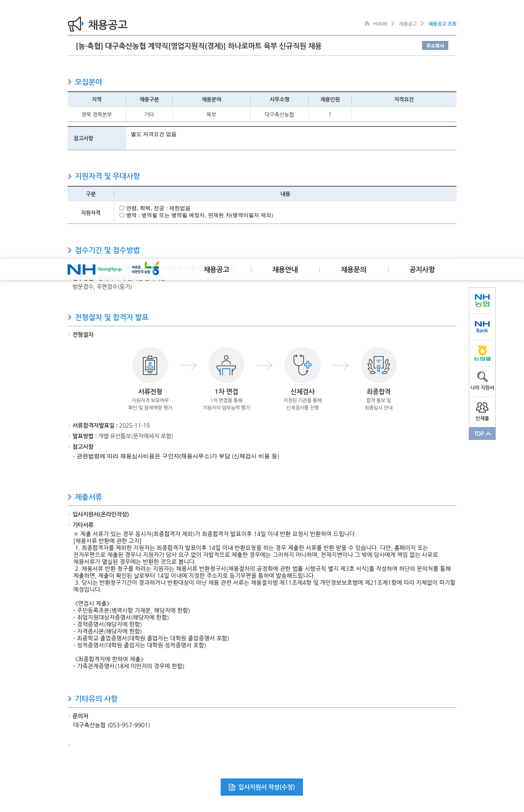Open 나의 지원서 magnifier shortcut
The width and height of the screenshot is (524, 812).
[482, 381]
